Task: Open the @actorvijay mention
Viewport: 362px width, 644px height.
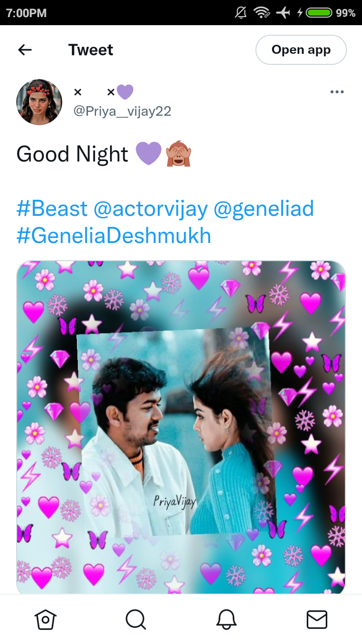Action: pos(151,208)
